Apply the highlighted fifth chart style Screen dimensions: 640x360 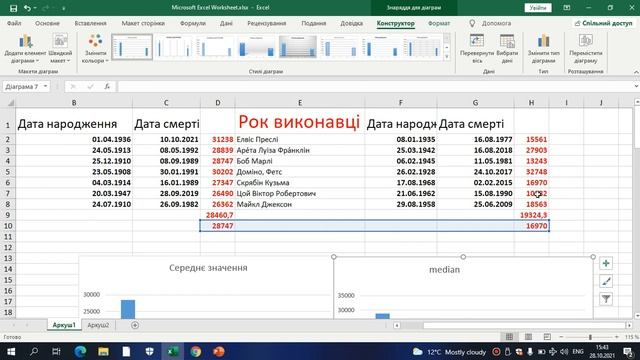[298, 47]
